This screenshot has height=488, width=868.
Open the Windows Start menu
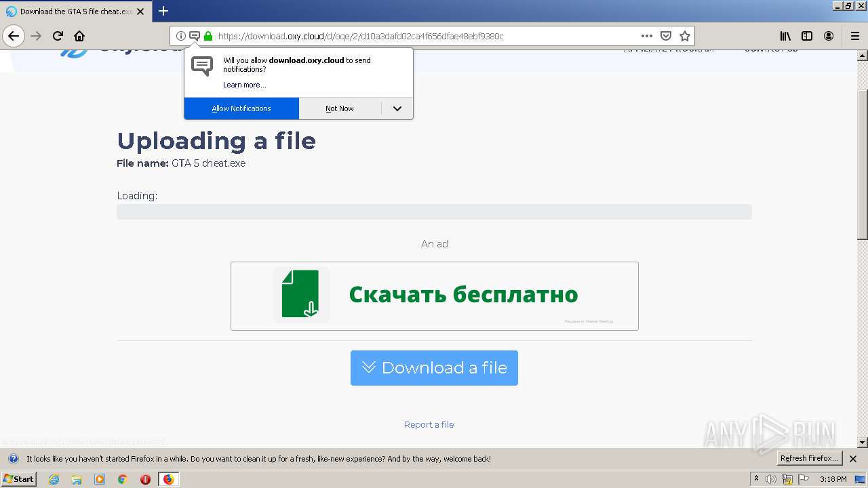click(x=18, y=479)
